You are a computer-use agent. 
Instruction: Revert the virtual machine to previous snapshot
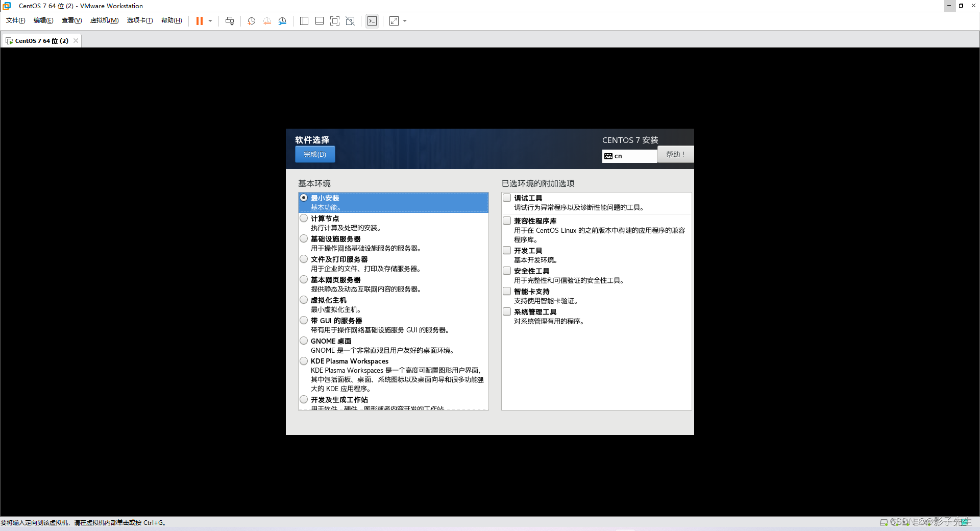click(x=267, y=21)
